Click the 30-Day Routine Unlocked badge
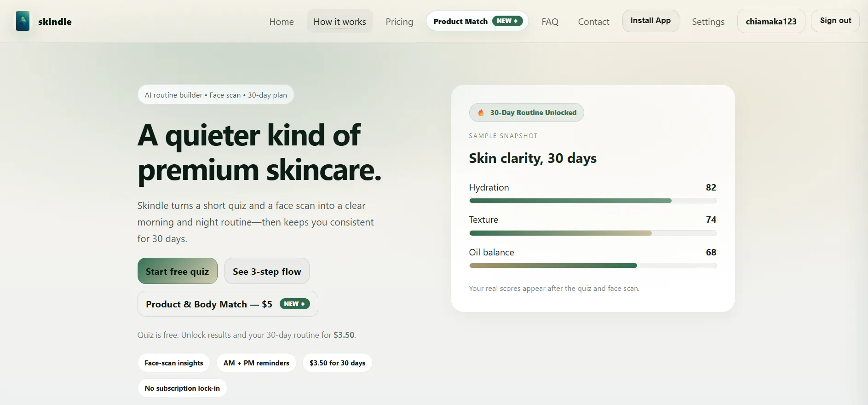The width and height of the screenshot is (868, 405). 526,113
